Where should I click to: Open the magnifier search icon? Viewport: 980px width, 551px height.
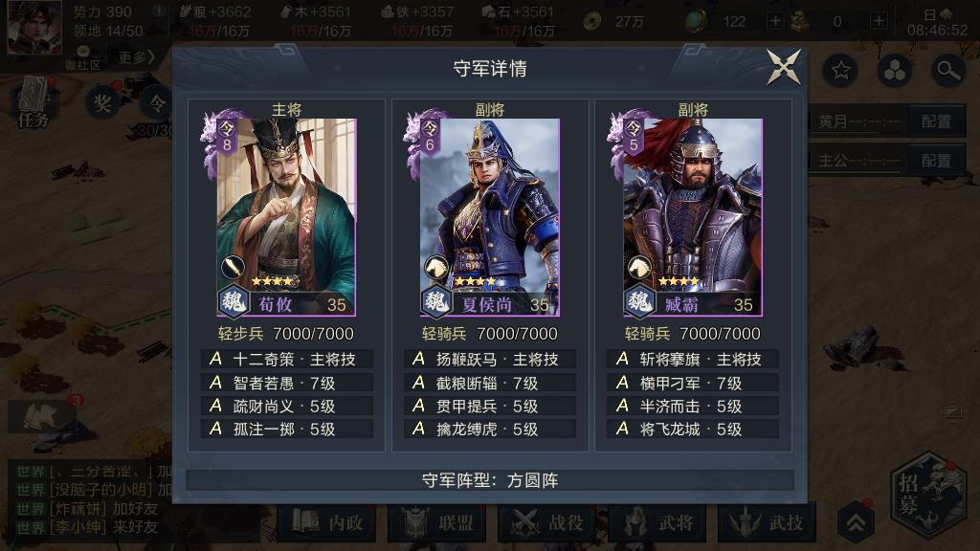pos(948,71)
